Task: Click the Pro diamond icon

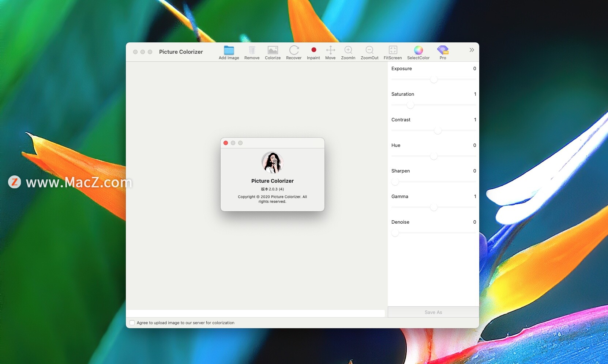Action: (x=443, y=50)
